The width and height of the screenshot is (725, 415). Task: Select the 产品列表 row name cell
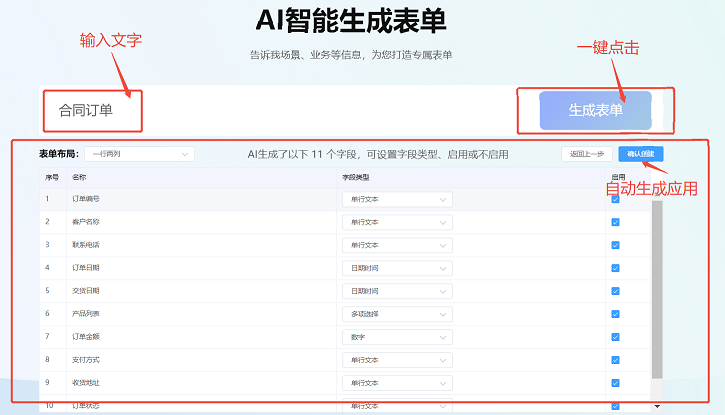tap(86, 314)
